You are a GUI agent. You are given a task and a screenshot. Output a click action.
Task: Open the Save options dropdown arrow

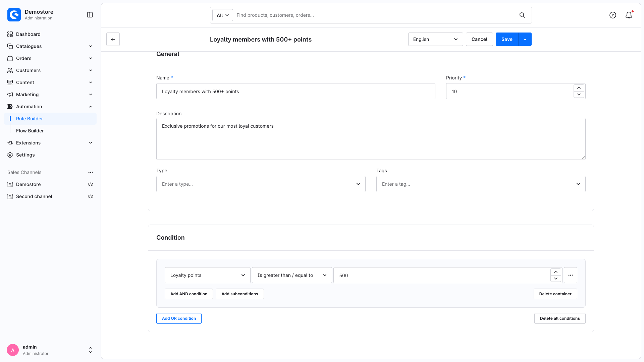coord(525,39)
